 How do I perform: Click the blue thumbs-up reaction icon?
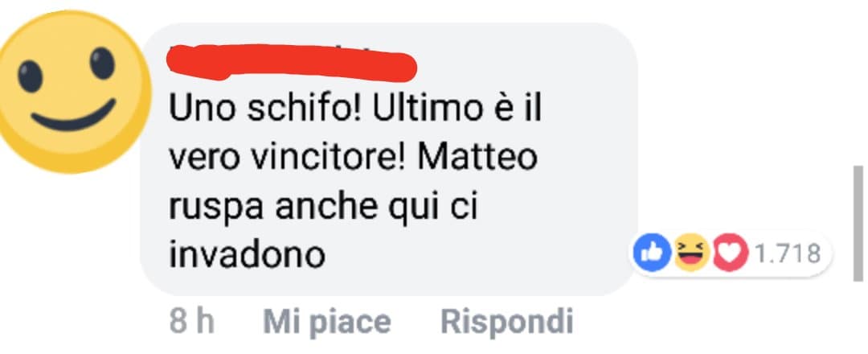pyautogui.click(x=652, y=253)
